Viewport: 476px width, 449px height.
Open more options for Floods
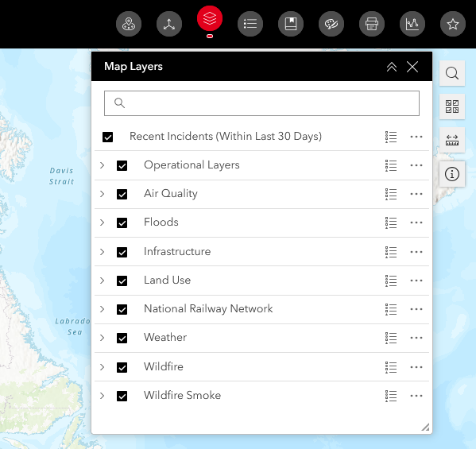pos(416,223)
